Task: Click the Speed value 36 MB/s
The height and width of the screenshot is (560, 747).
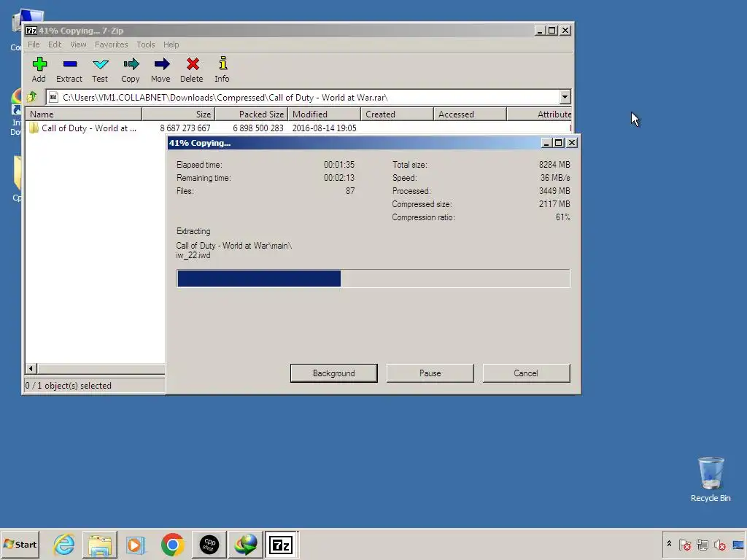Action: [x=555, y=178]
